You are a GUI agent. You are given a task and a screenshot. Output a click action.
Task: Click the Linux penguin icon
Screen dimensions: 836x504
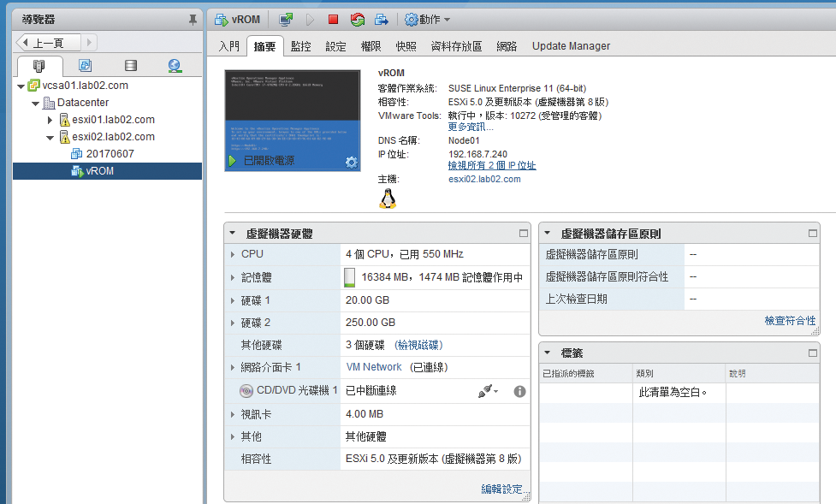388,199
